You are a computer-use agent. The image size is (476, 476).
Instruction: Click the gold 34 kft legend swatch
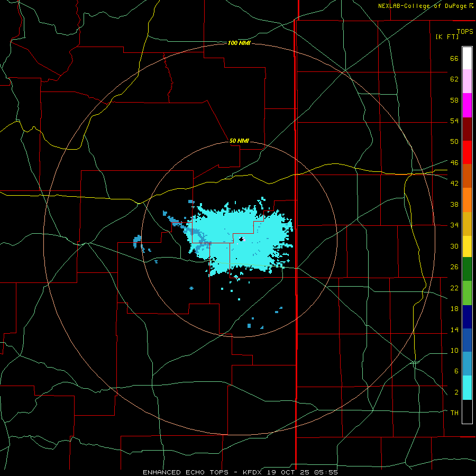467,224
